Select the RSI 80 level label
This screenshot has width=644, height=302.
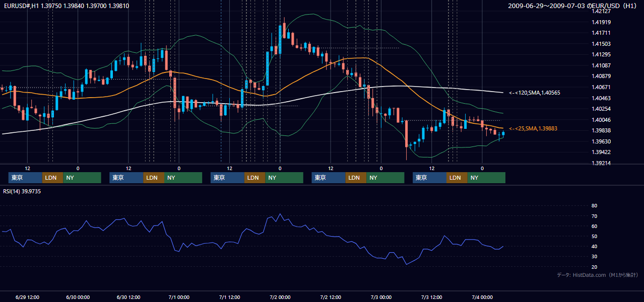click(594, 206)
